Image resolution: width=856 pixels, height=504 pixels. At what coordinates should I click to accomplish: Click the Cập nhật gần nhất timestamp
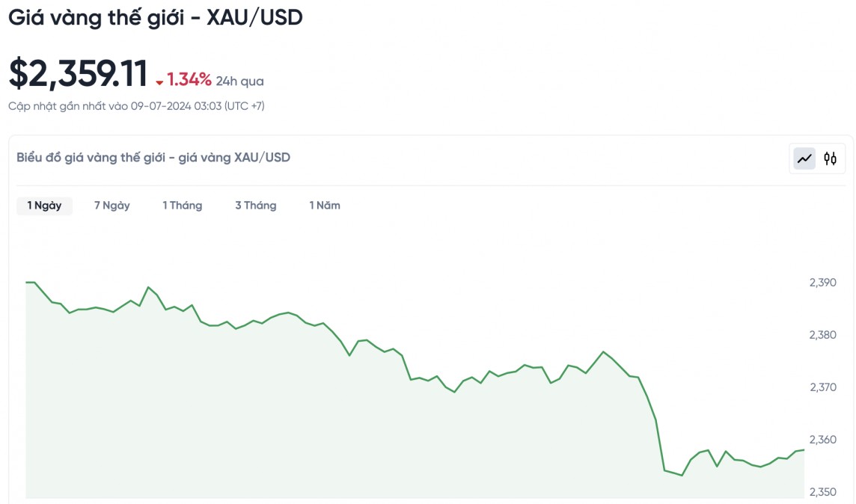coord(136,106)
